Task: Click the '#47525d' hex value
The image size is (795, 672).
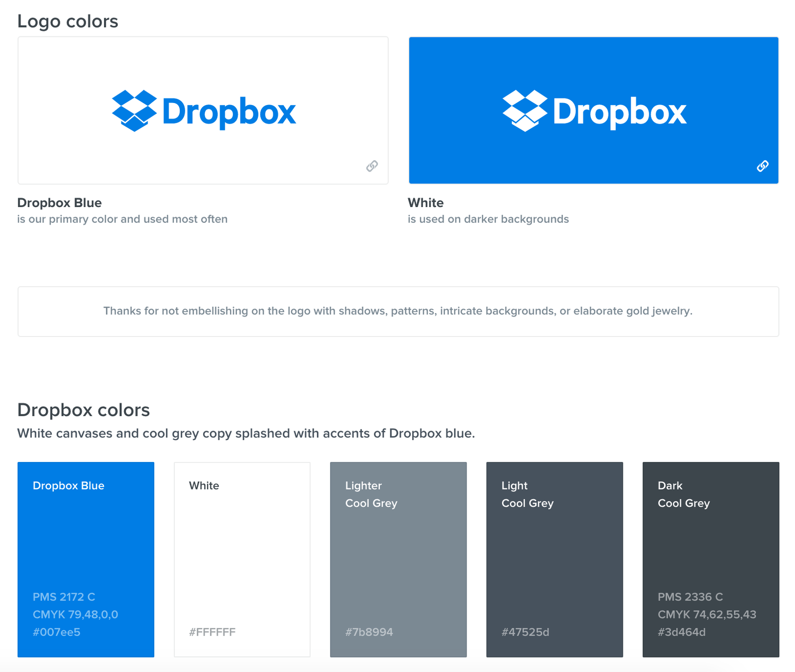Action: pos(526,632)
